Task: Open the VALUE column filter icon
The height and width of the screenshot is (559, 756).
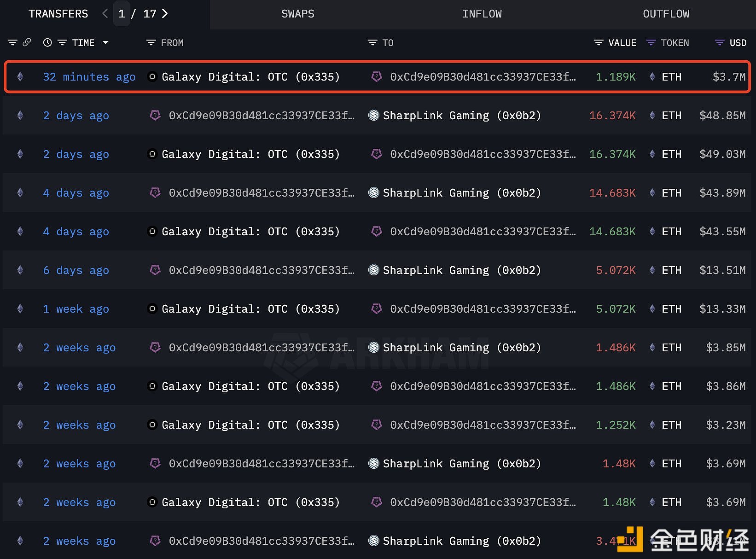Action: tap(598, 43)
